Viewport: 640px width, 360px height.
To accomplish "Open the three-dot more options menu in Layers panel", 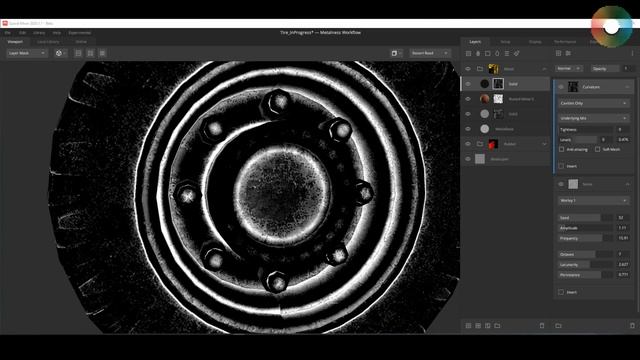I will click(633, 53).
